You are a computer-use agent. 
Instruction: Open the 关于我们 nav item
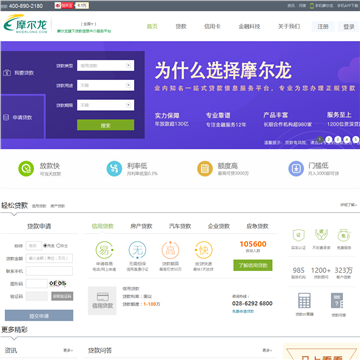[x=289, y=26]
